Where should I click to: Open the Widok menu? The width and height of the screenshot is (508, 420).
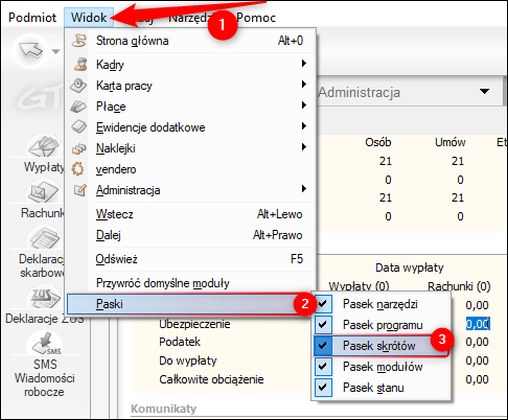(x=89, y=17)
